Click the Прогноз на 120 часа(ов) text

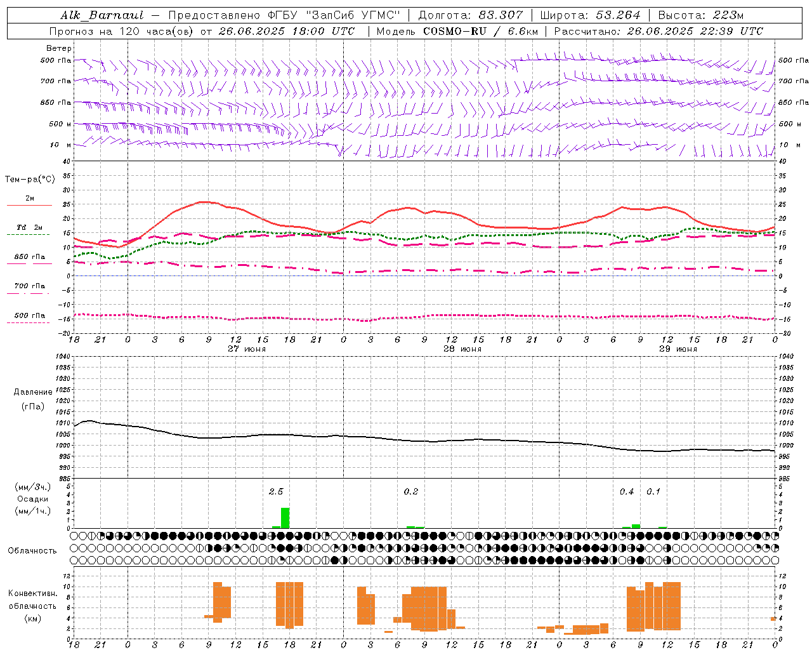(x=121, y=31)
